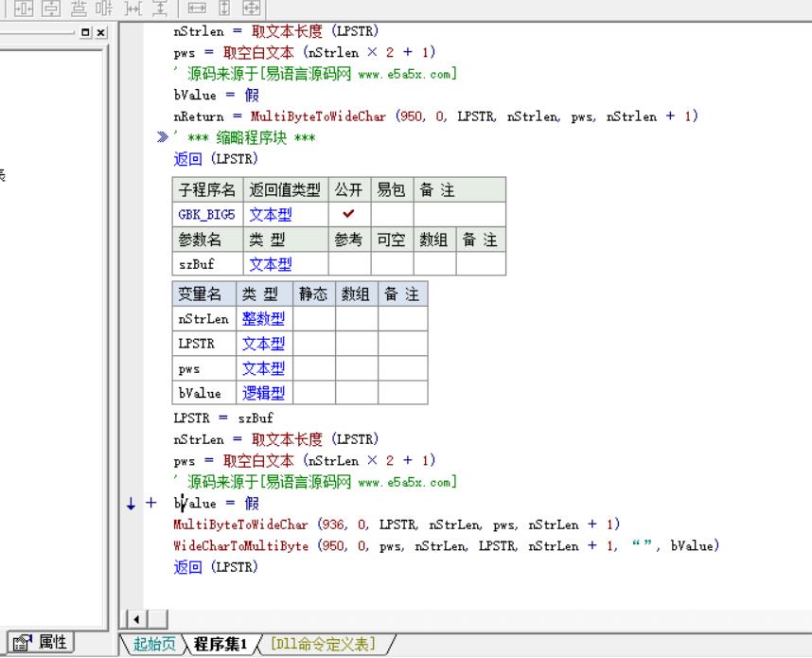Click the 变量名 column header

coord(204,294)
